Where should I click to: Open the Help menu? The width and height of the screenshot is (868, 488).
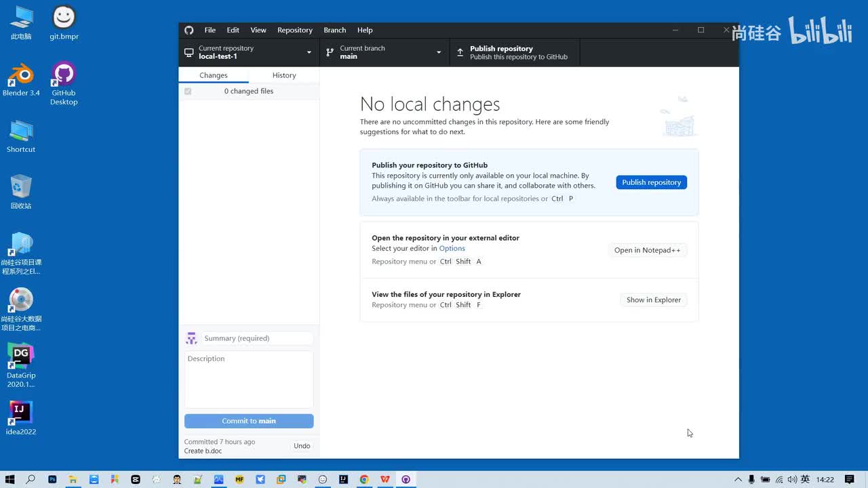(365, 30)
